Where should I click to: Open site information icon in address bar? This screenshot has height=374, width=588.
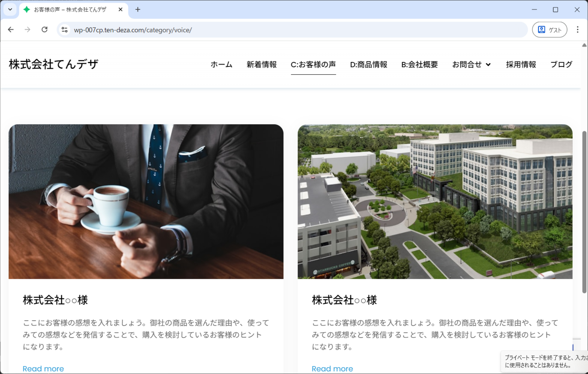[65, 30]
